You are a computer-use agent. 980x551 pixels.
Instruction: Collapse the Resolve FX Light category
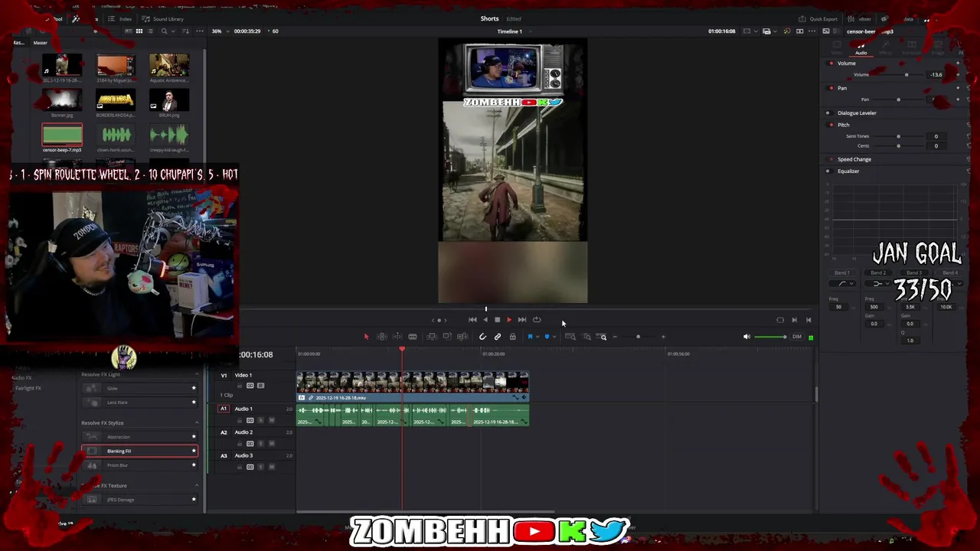point(197,374)
